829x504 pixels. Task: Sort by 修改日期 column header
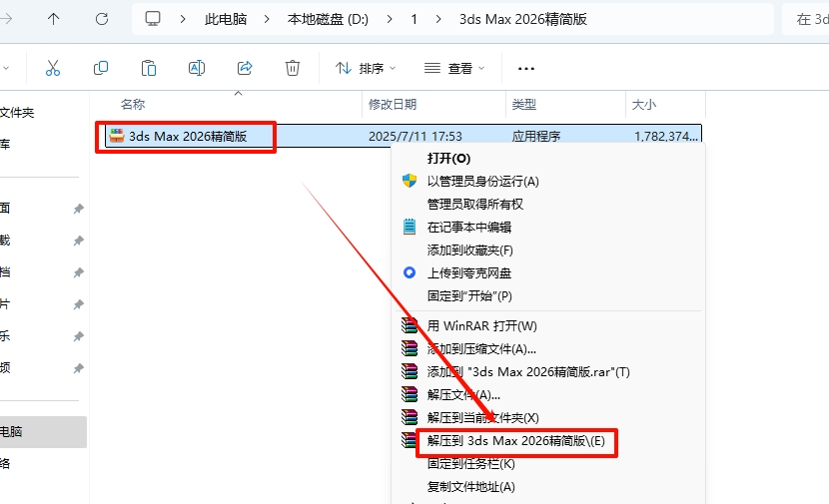pyautogui.click(x=393, y=105)
